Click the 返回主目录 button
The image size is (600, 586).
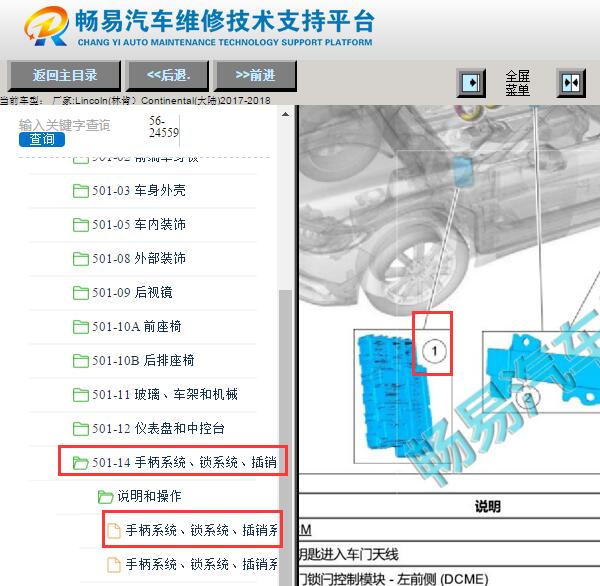[64, 75]
